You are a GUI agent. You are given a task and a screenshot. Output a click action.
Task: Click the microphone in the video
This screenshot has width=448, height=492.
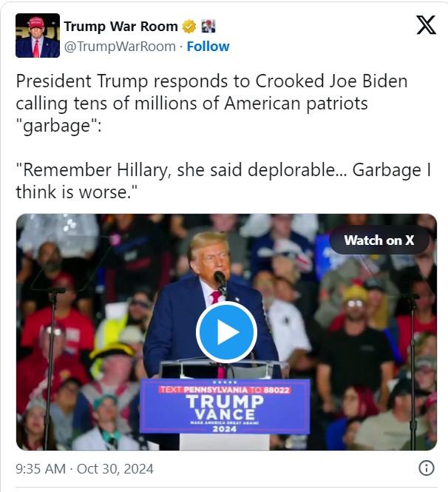point(220,281)
